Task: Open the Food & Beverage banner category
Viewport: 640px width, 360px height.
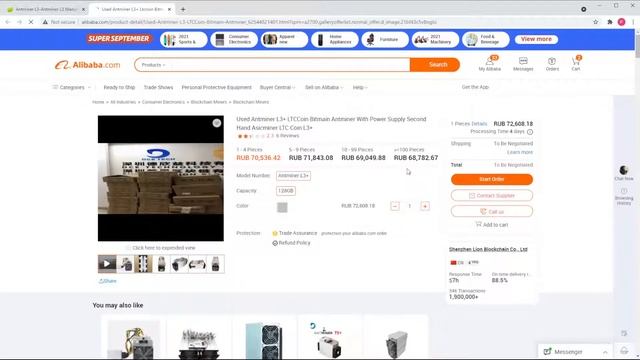Action: [x=486, y=40]
